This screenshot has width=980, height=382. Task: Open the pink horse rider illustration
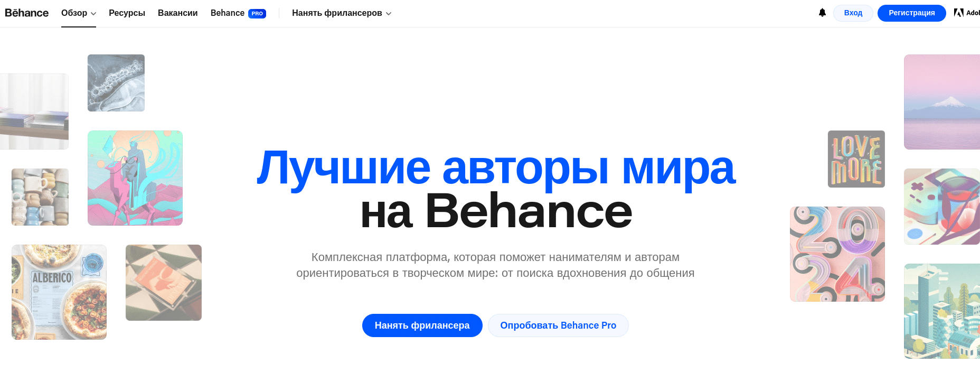coord(135,178)
